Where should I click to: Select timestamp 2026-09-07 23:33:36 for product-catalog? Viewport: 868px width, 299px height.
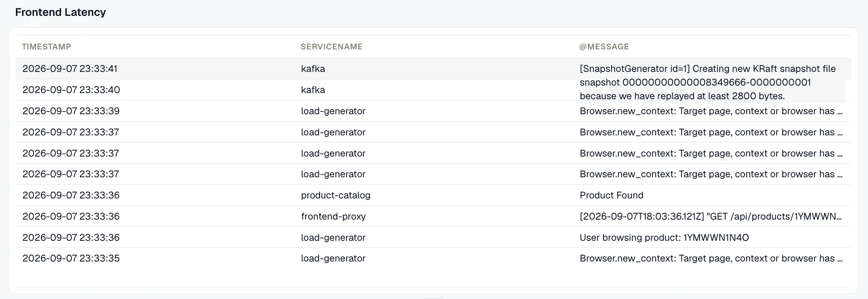pos(71,195)
